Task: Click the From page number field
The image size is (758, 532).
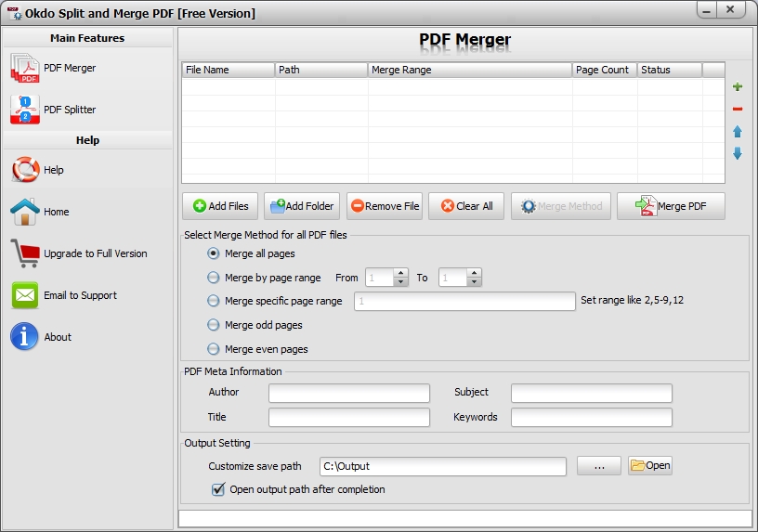Action: coord(380,278)
